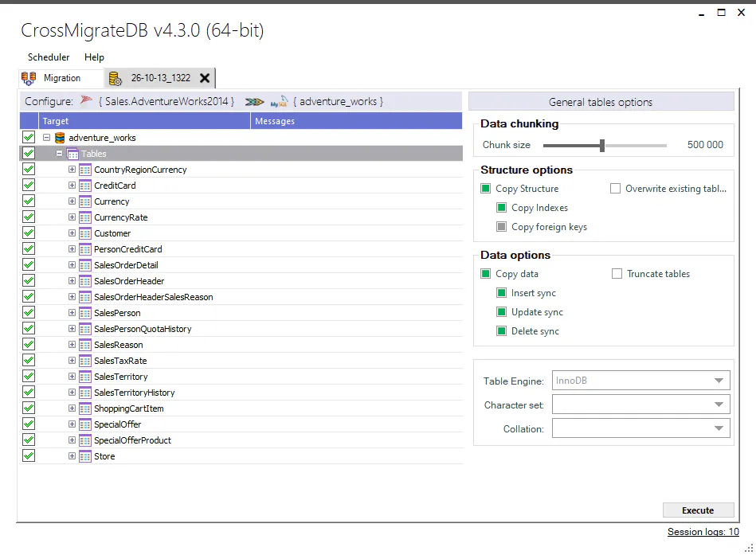This screenshot has height=555, width=756.
Task: Toggle the Copy foreign keys checkbox
Action: click(x=501, y=226)
